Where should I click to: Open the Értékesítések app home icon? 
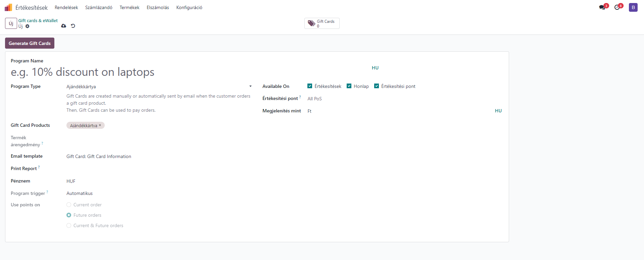(x=8, y=7)
